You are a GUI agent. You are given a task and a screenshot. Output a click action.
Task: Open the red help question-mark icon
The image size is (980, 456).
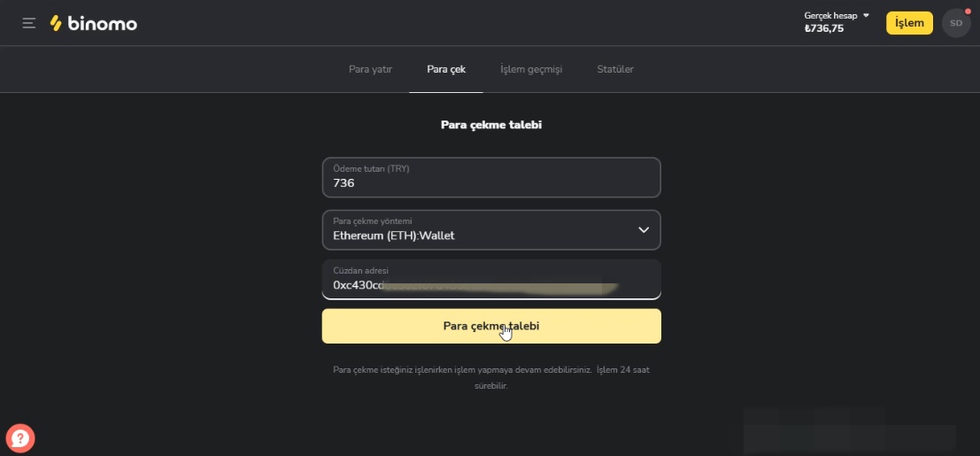pyautogui.click(x=19, y=437)
